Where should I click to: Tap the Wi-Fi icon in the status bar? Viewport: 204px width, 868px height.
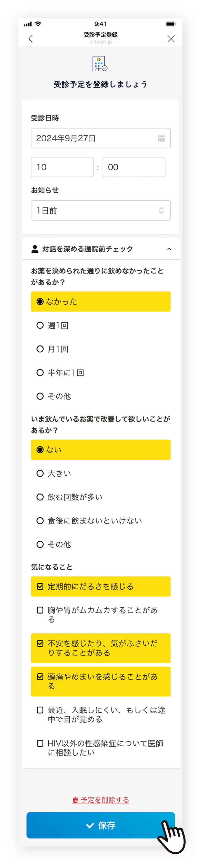(x=38, y=24)
